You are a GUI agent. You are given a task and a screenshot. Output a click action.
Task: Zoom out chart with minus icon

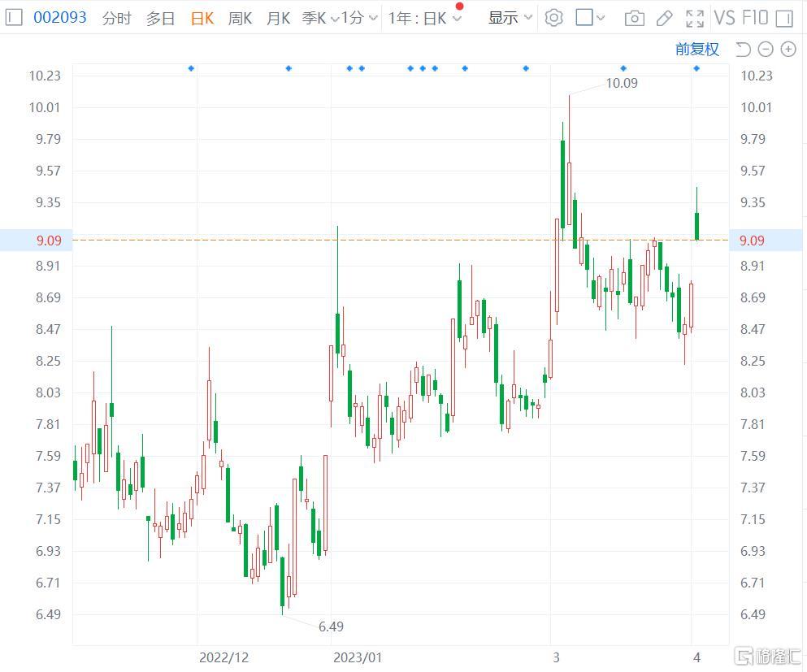pyautogui.click(x=766, y=50)
